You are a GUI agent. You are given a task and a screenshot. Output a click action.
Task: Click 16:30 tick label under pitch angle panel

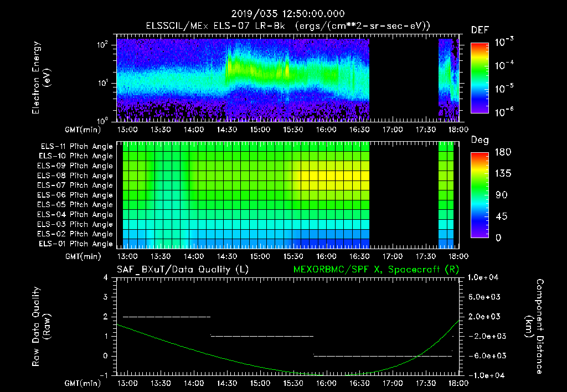pos(359,256)
